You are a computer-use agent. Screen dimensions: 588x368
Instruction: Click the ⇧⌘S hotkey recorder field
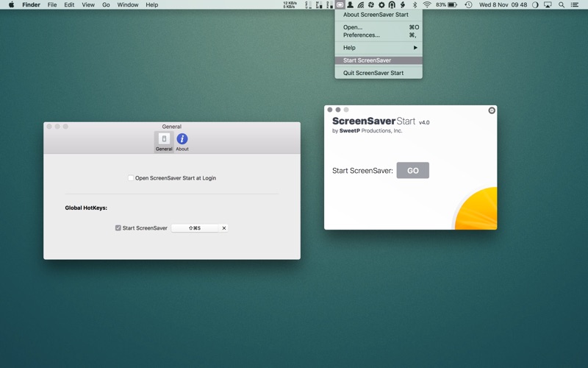pyautogui.click(x=195, y=228)
